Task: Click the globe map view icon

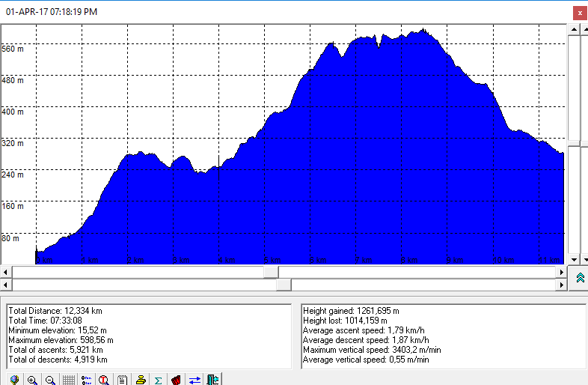Action: (x=14, y=380)
